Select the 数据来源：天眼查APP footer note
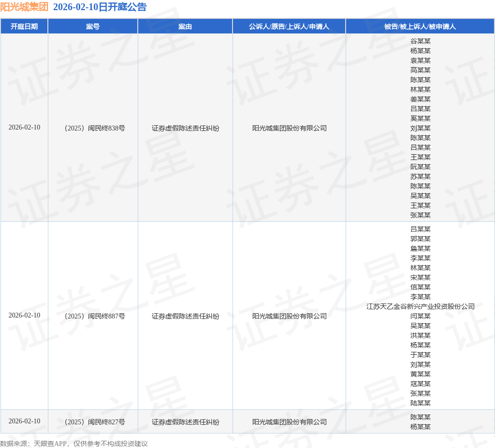This screenshot has height=448, width=495. coord(74,444)
